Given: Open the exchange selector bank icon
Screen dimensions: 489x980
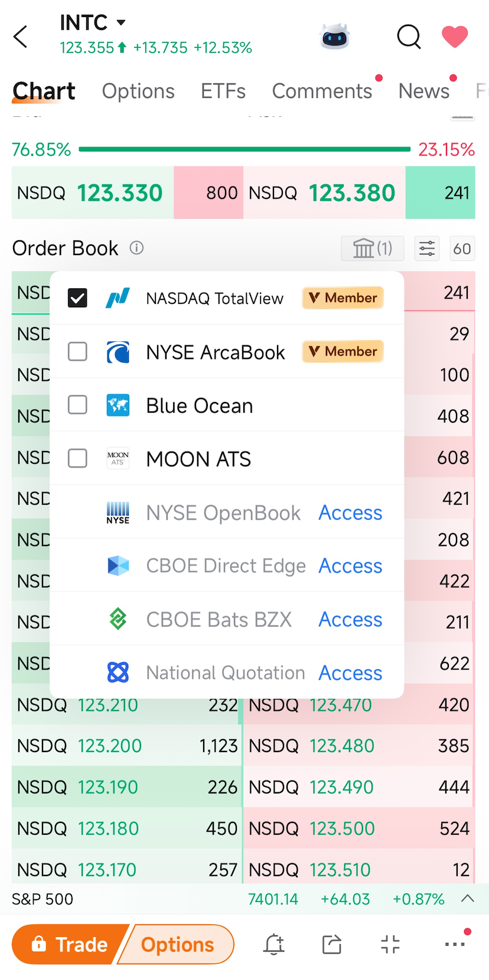Looking at the screenshot, I should click(x=373, y=249).
